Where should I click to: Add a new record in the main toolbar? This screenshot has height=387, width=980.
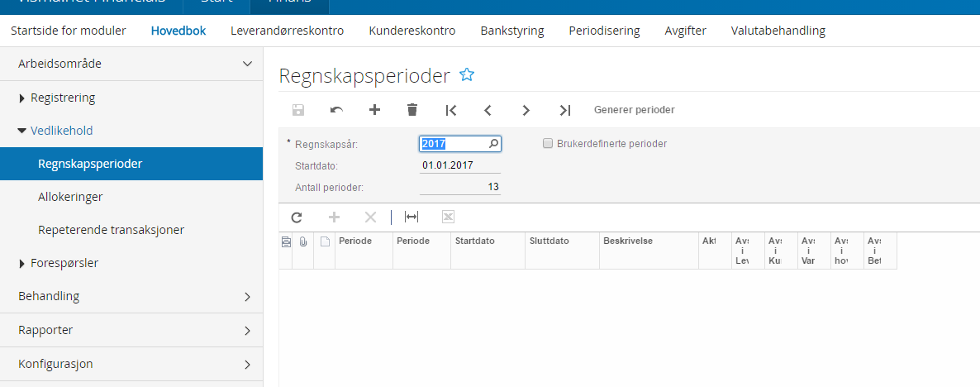coord(374,110)
